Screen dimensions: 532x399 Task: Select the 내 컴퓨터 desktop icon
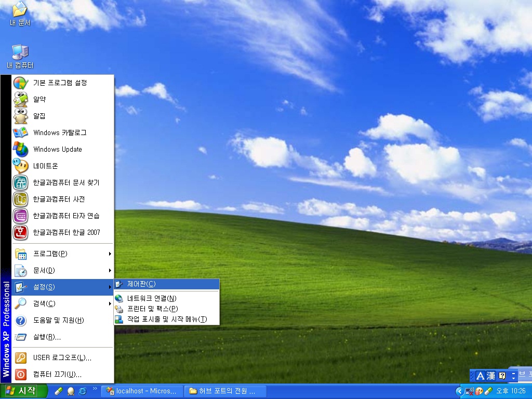[20, 56]
